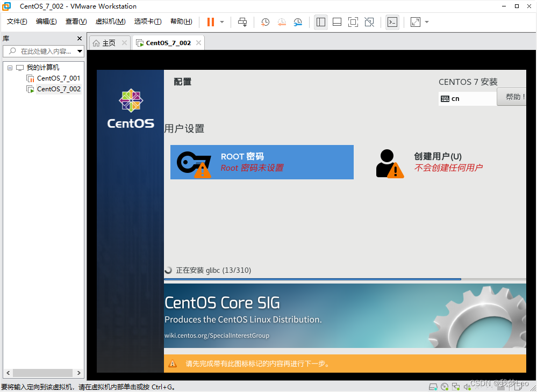This screenshot has width=537, height=392.
Task: Toggle the library sidebar view icon
Action: click(321, 22)
